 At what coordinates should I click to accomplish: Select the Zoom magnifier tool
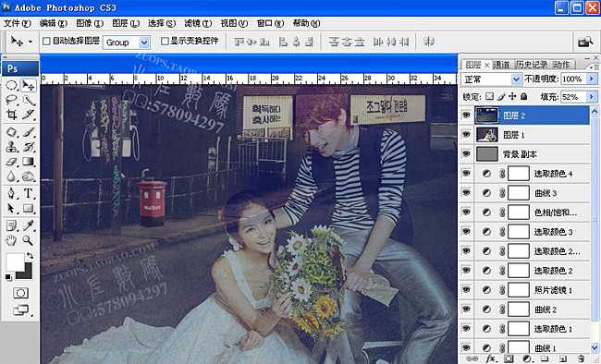point(28,240)
